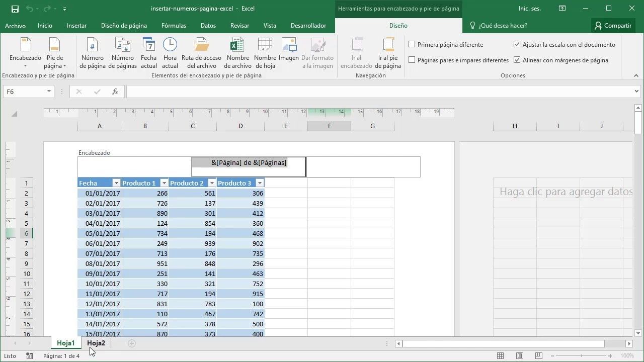The image size is (644, 362).
Task: Open the Producto 2 filter dropdown
Action: tap(212, 183)
